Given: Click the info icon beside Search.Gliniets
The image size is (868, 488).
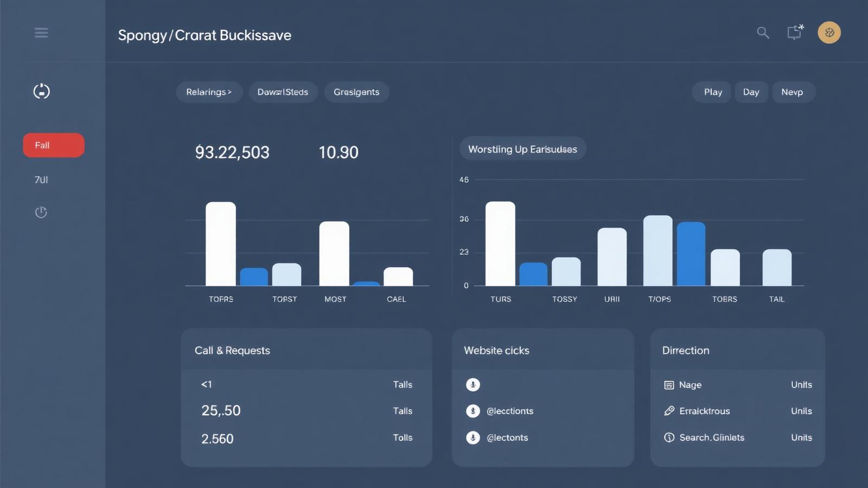Looking at the screenshot, I should [669, 438].
